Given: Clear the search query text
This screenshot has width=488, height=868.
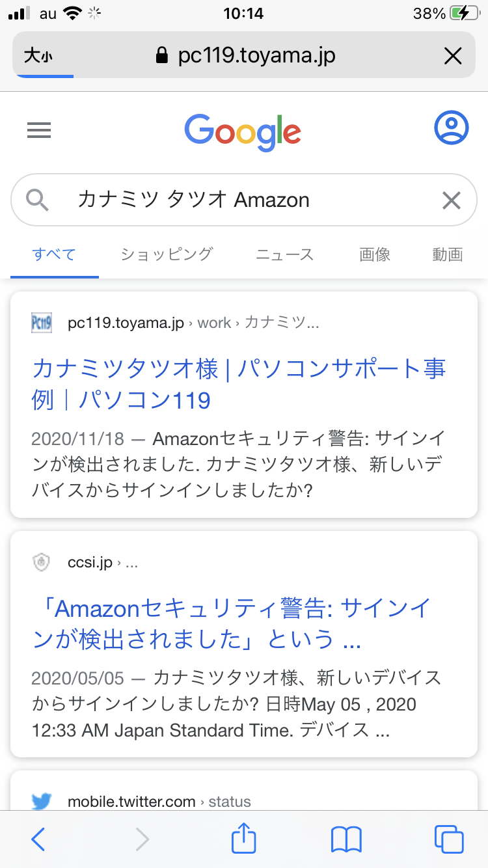Looking at the screenshot, I should click(451, 200).
